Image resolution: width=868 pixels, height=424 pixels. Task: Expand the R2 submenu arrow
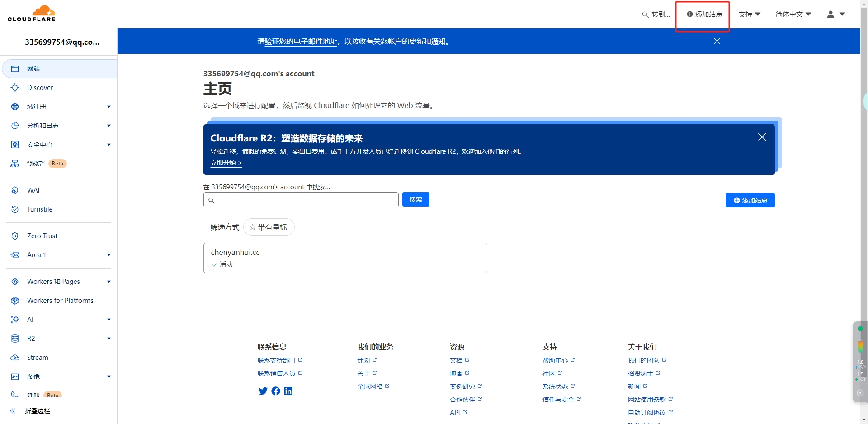(x=109, y=339)
